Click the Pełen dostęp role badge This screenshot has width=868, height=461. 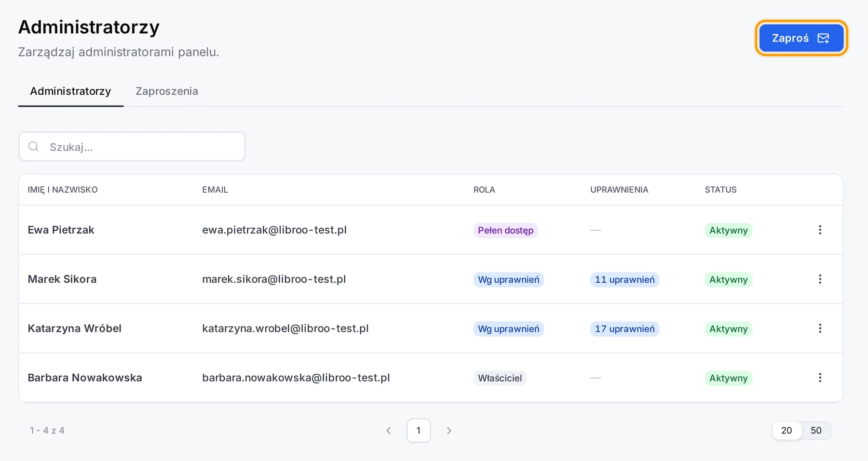505,230
